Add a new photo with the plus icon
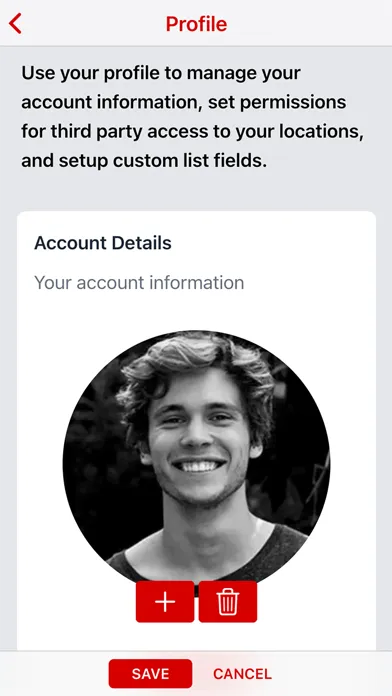 click(165, 602)
